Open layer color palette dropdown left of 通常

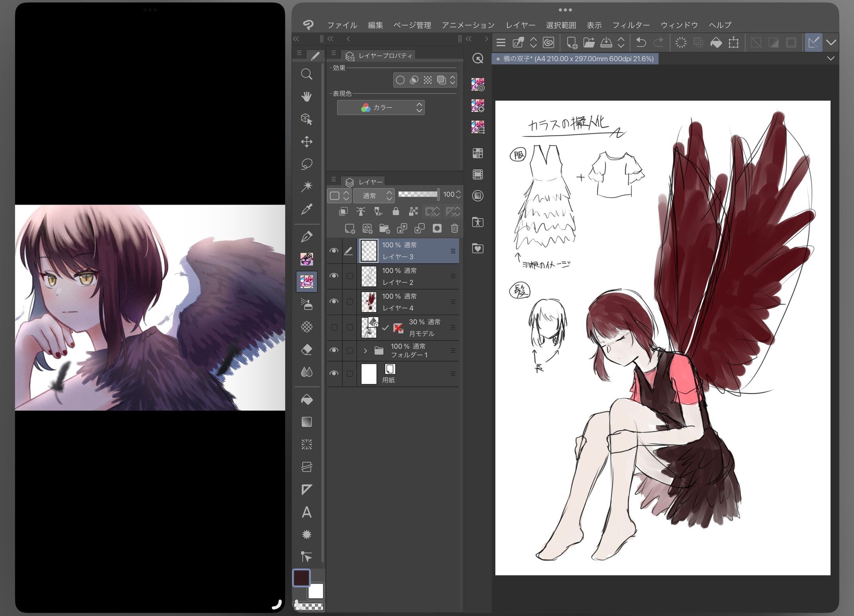pyautogui.click(x=339, y=195)
